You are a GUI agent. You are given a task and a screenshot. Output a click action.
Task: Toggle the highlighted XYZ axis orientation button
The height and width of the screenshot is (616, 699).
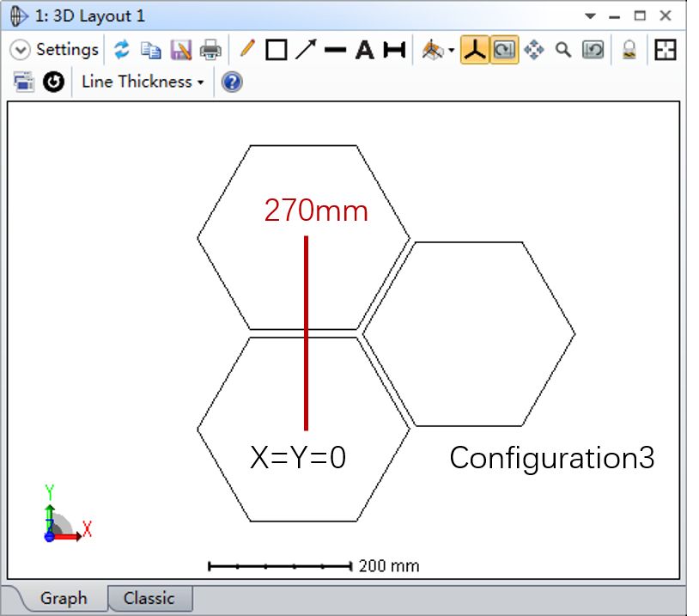tap(474, 50)
